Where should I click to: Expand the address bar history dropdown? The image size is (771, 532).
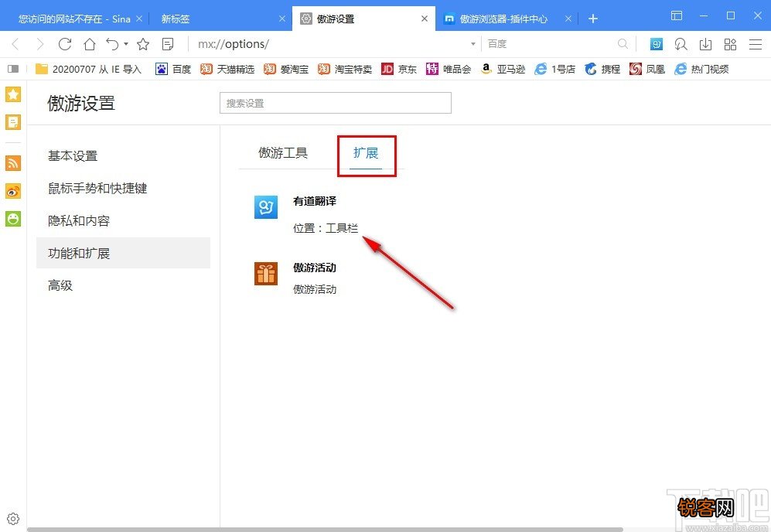pos(473,44)
